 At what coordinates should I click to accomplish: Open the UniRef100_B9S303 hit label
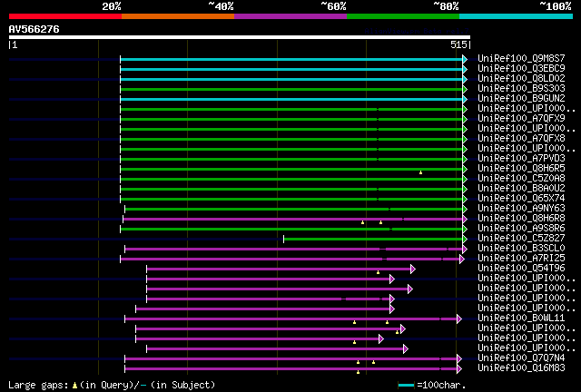pos(521,89)
